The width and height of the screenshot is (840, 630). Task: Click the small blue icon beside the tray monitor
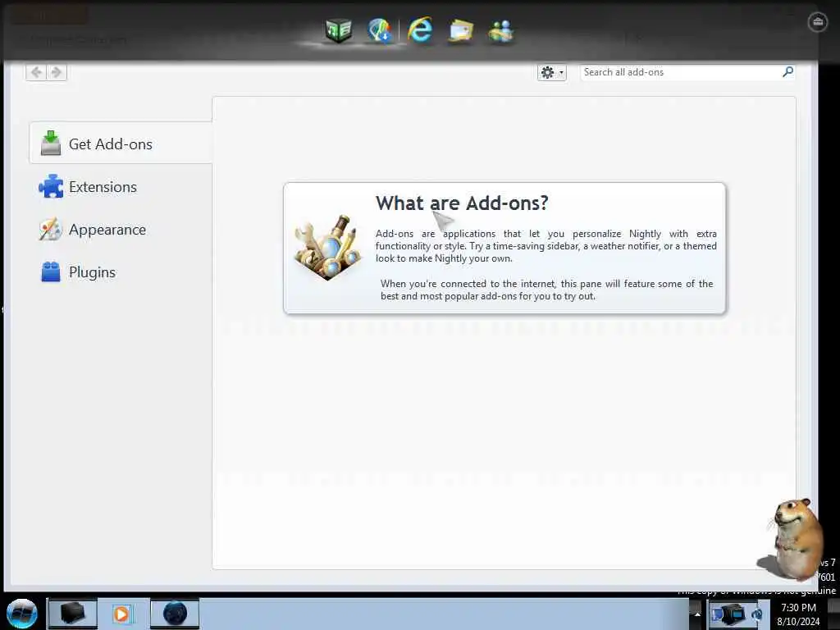pos(757,614)
